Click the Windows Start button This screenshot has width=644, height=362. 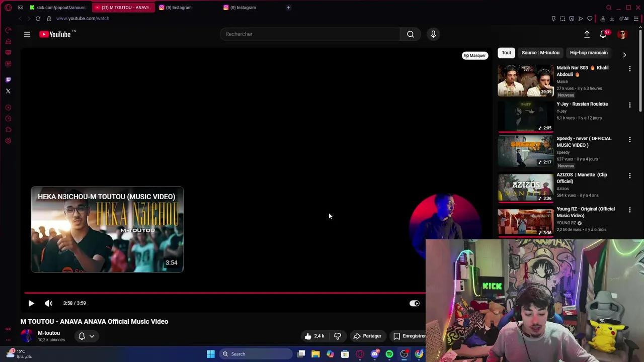(211, 354)
